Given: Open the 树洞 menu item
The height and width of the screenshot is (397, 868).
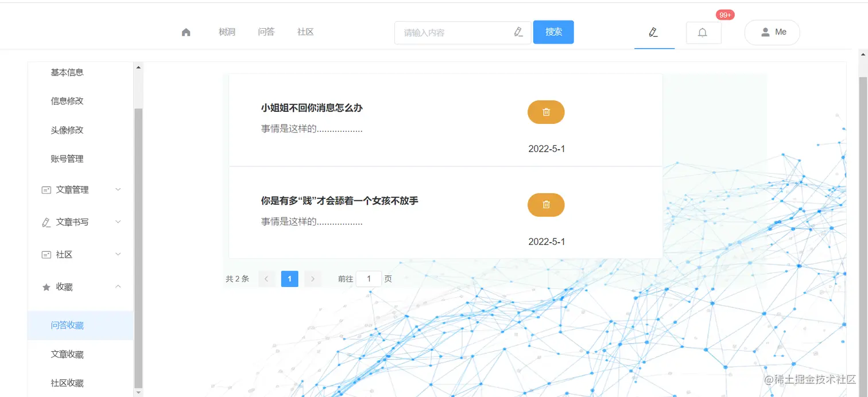Looking at the screenshot, I should pos(227,32).
